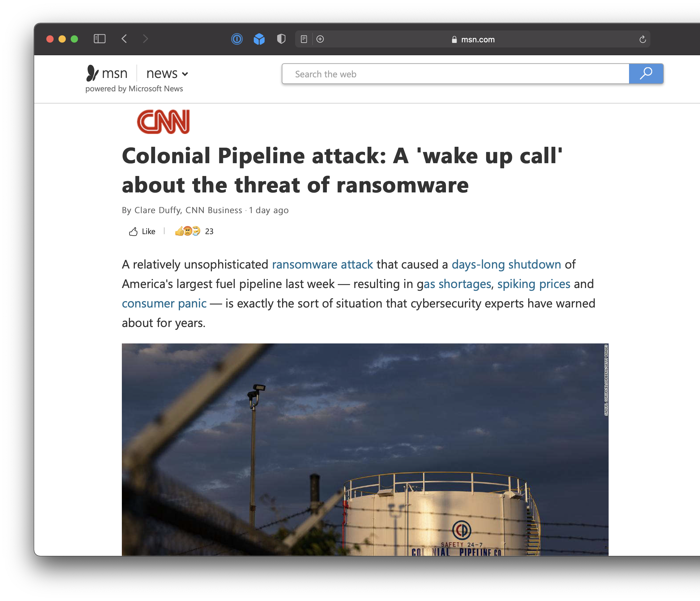Image resolution: width=700 pixels, height=601 pixels.
Task: Open the 1Password extension icon
Action: point(237,39)
